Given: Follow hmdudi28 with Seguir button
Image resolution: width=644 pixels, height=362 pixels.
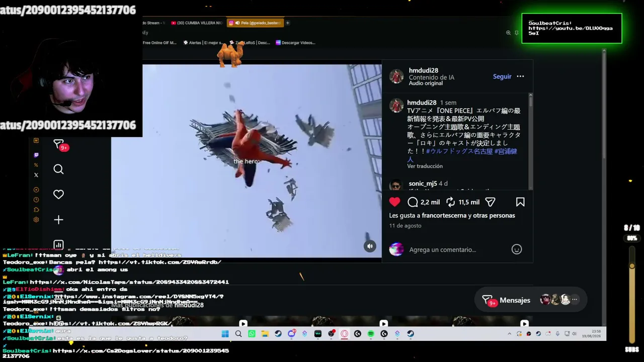Looking at the screenshot, I should click(502, 76).
